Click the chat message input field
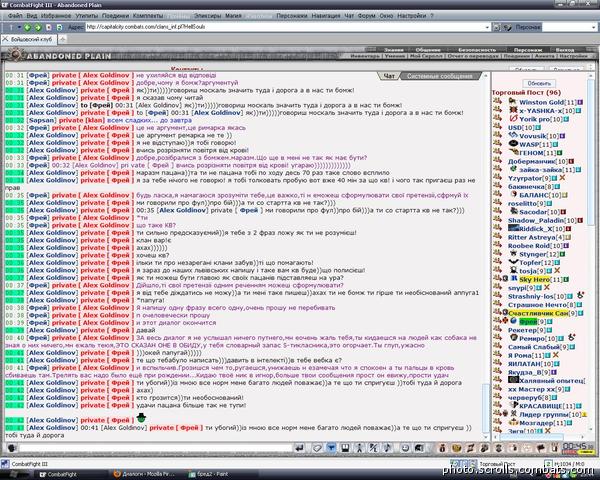The width and height of the screenshot is (600, 480). coord(155,447)
